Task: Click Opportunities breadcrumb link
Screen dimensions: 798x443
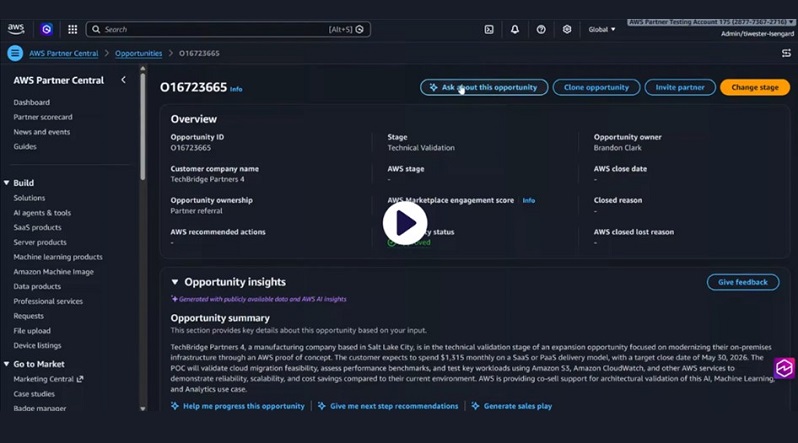Action: 138,53
